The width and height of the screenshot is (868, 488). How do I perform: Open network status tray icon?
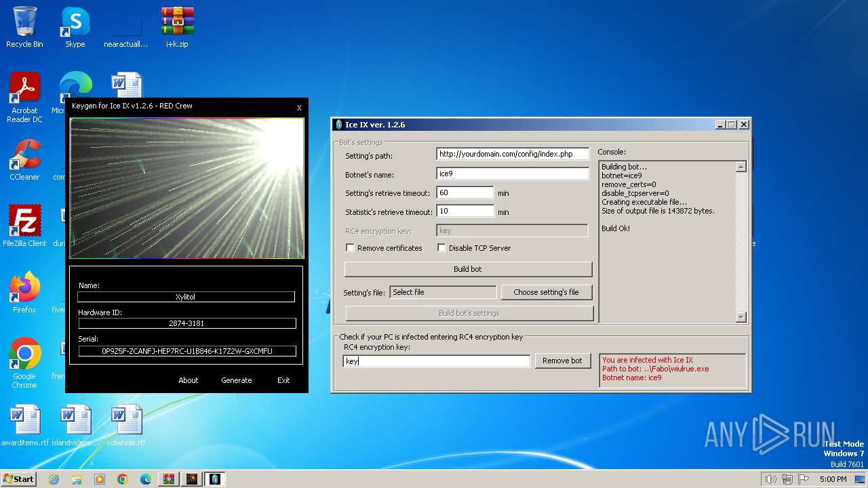pyautogui.click(x=787, y=479)
